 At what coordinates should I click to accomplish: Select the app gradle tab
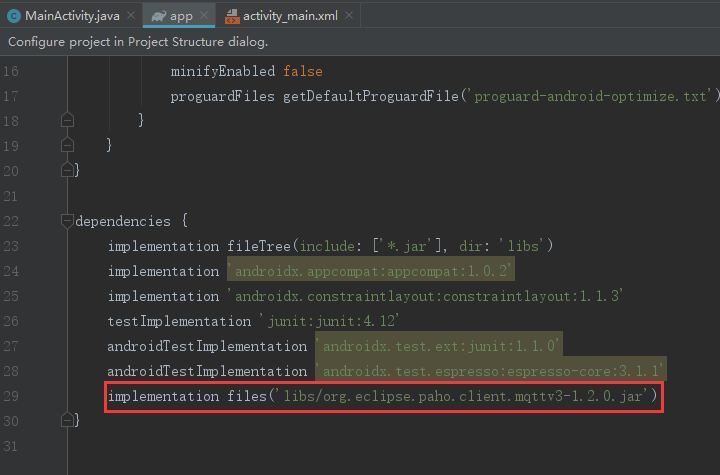coord(181,16)
